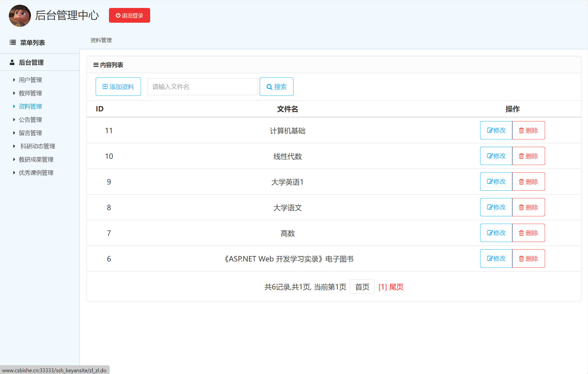Click the user avatar in the header
This screenshot has height=374, width=588.
click(19, 16)
